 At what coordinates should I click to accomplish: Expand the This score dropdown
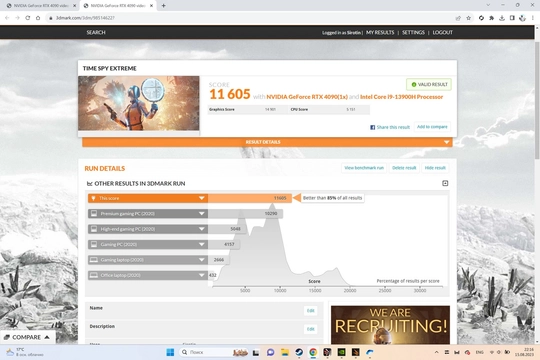[x=202, y=198]
